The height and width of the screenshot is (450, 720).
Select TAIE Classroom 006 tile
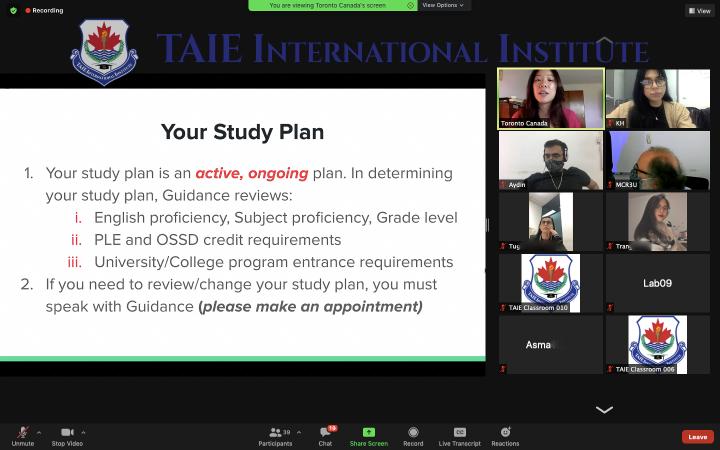click(x=658, y=344)
